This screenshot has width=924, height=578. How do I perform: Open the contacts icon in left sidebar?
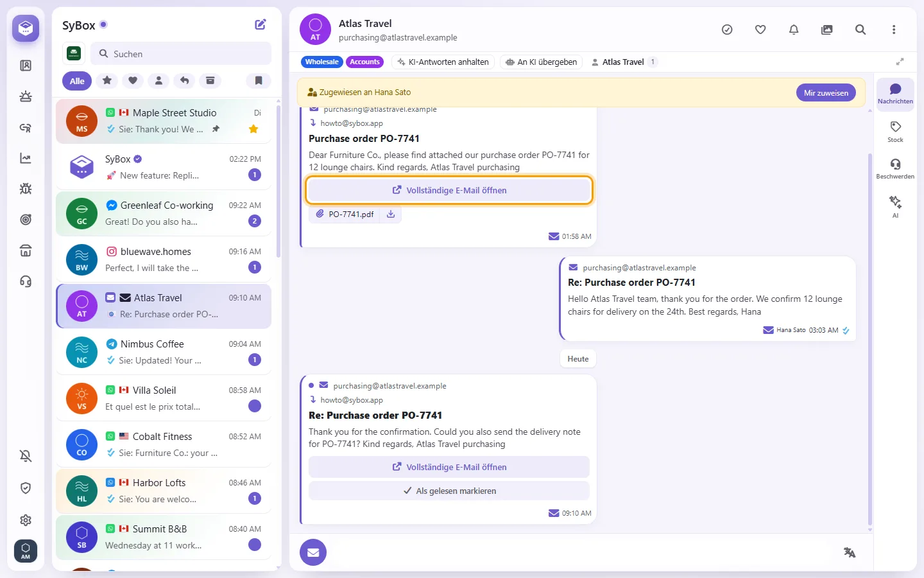26,66
